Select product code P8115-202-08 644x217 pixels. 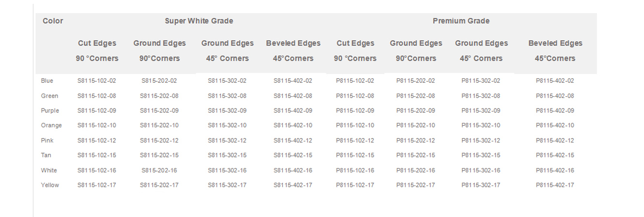tap(415, 96)
